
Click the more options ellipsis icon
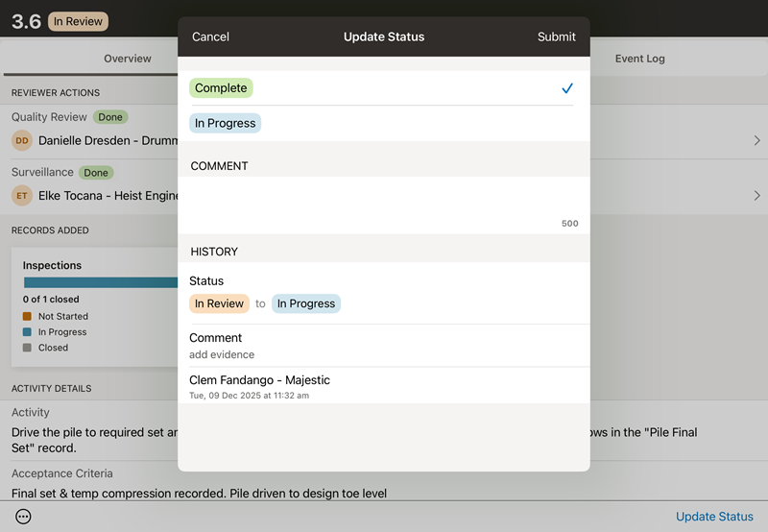(24, 517)
